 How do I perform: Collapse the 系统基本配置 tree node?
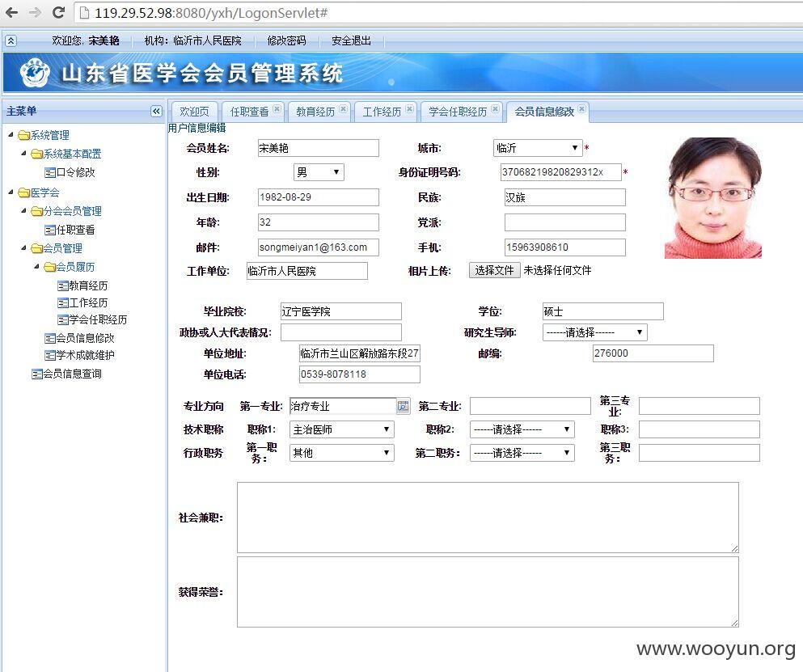[x=23, y=153]
